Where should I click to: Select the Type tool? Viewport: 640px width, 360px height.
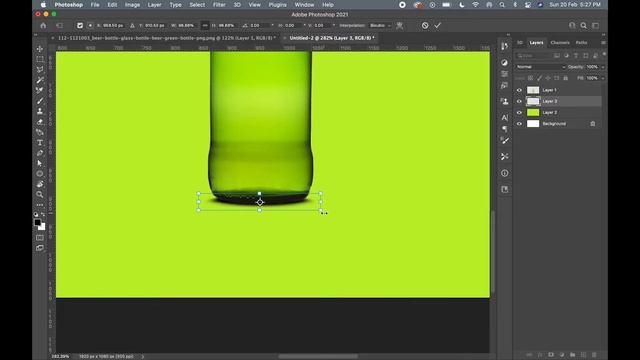(40, 142)
